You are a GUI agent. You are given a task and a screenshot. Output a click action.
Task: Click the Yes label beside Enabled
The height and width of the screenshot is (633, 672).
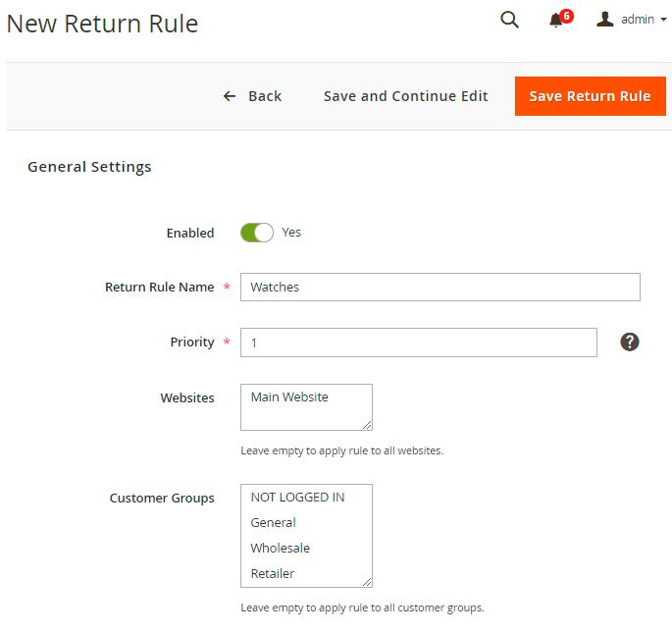pyautogui.click(x=291, y=233)
